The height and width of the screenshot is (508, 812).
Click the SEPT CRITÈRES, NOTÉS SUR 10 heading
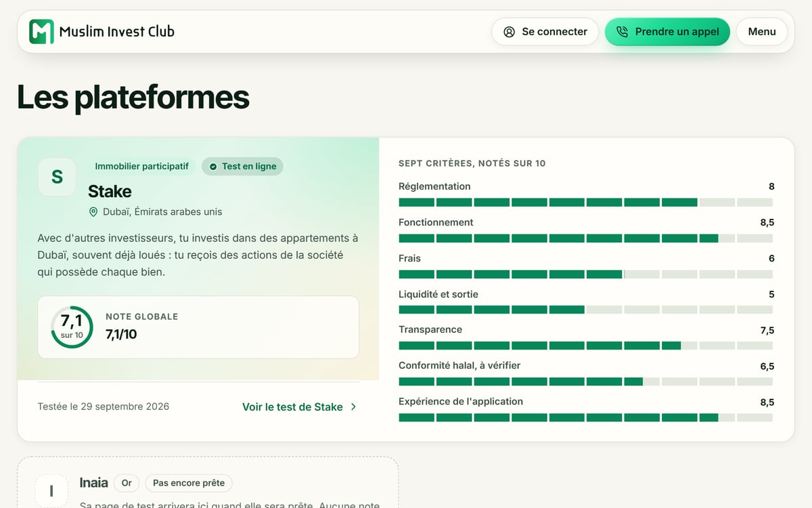pos(472,163)
